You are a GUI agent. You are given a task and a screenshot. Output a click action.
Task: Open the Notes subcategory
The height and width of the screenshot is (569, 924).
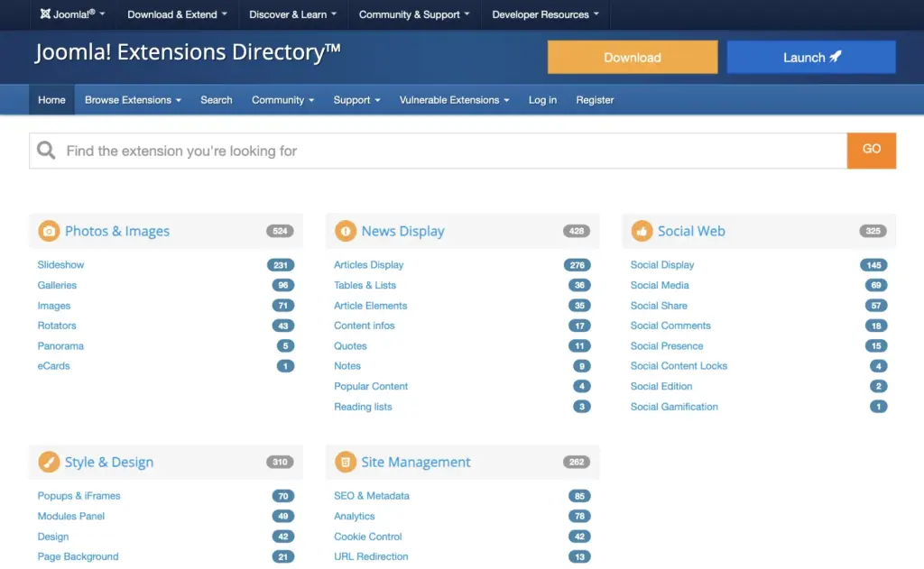347,366
